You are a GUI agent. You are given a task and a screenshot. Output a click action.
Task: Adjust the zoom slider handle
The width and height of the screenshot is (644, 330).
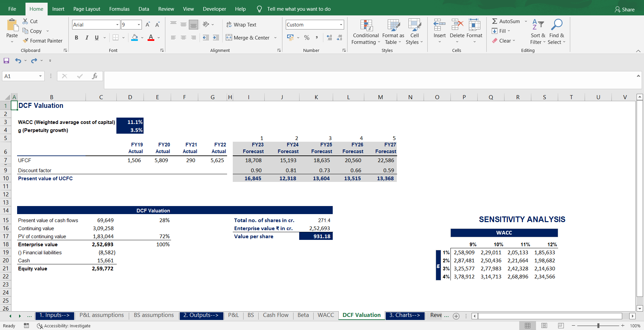[x=598, y=326]
